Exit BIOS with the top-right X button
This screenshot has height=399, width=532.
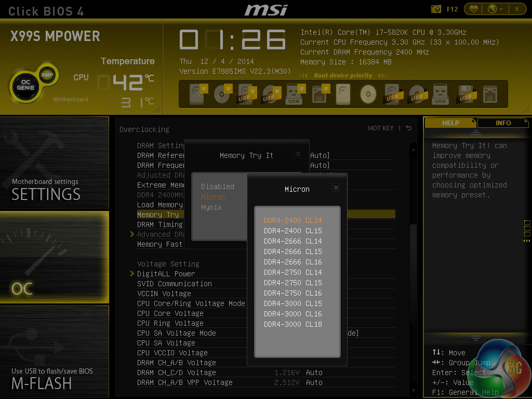(517, 9)
